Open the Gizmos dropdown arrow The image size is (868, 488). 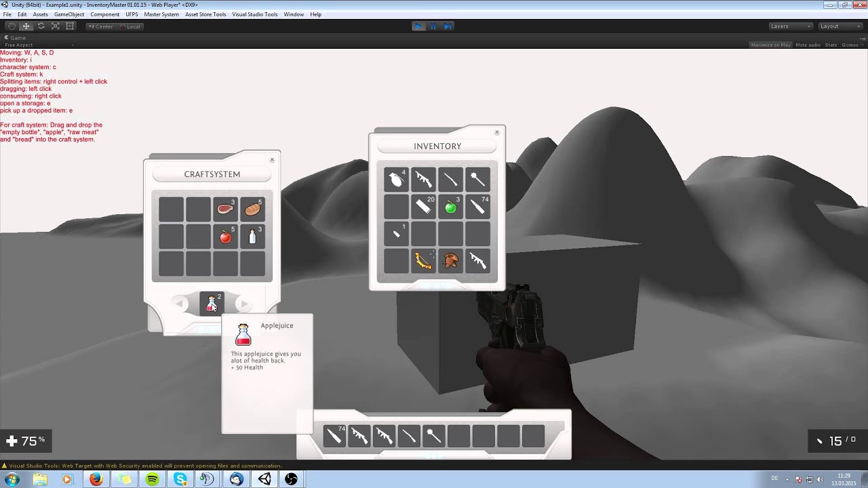coord(863,45)
